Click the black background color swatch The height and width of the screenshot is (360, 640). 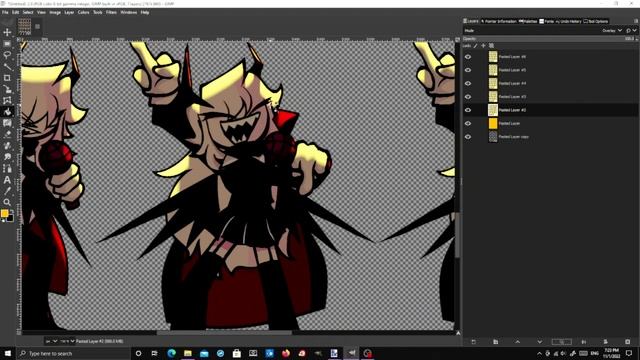click(10, 218)
